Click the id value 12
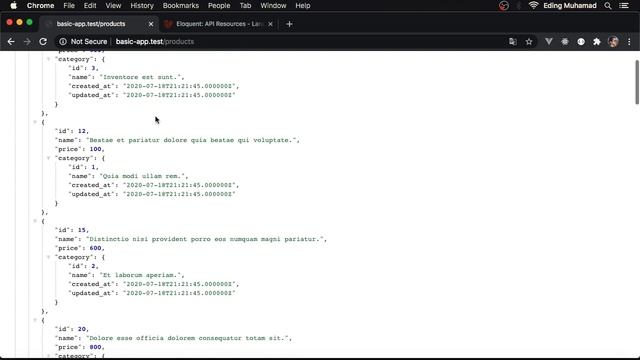Screen dimensions: 640x360 [x=82, y=131]
